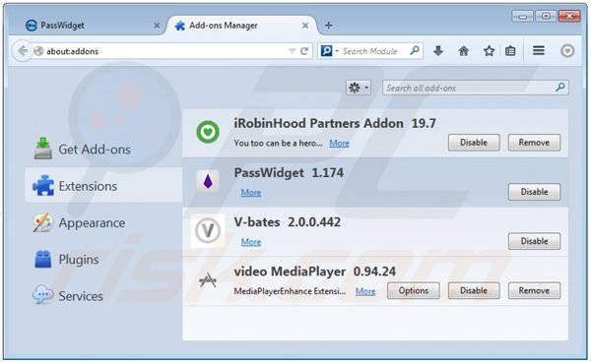Image resolution: width=591 pixels, height=364 pixels.
Task: Open the hamburger menu
Action: coord(539,50)
